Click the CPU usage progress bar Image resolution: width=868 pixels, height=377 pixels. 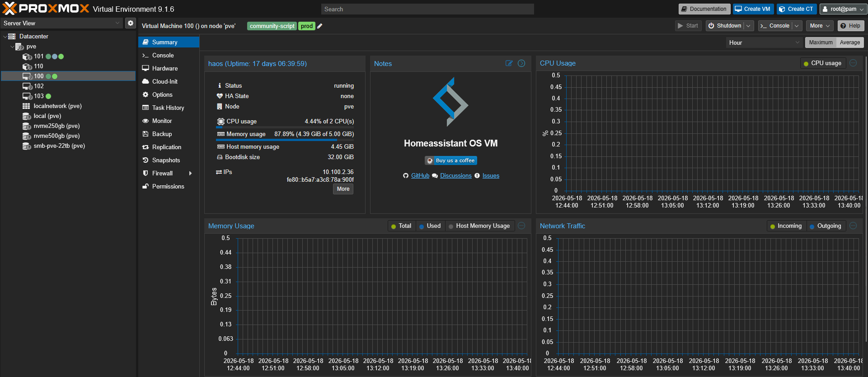tap(285, 127)
